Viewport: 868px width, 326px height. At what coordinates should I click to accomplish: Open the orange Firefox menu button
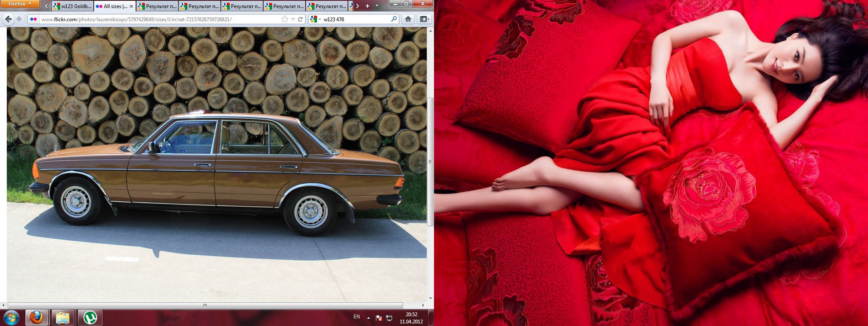[20, 4]
